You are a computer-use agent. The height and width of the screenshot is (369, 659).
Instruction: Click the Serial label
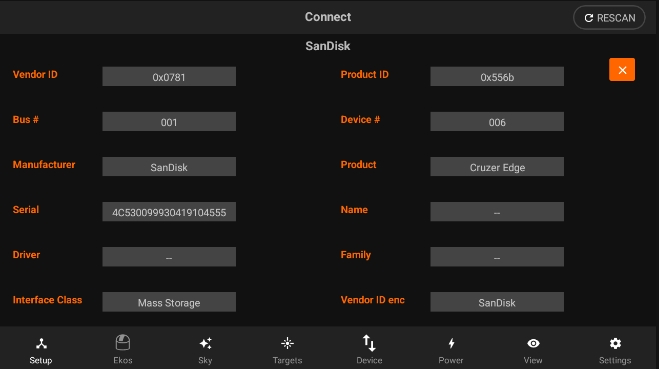click(26, 209)
